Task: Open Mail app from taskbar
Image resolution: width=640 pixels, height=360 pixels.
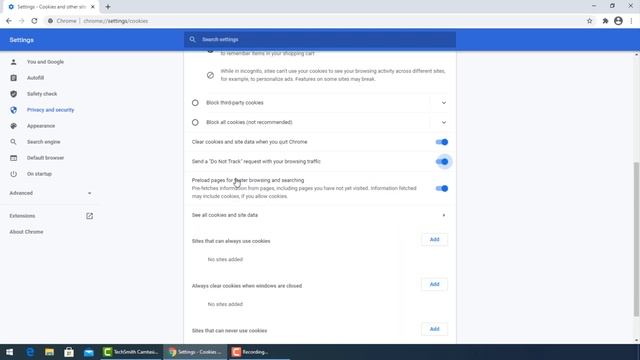Action: [x=89, y=352]
